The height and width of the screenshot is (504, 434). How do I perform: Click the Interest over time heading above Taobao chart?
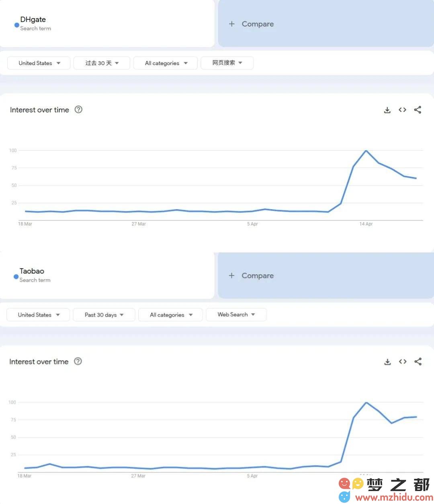coord(39,361)
